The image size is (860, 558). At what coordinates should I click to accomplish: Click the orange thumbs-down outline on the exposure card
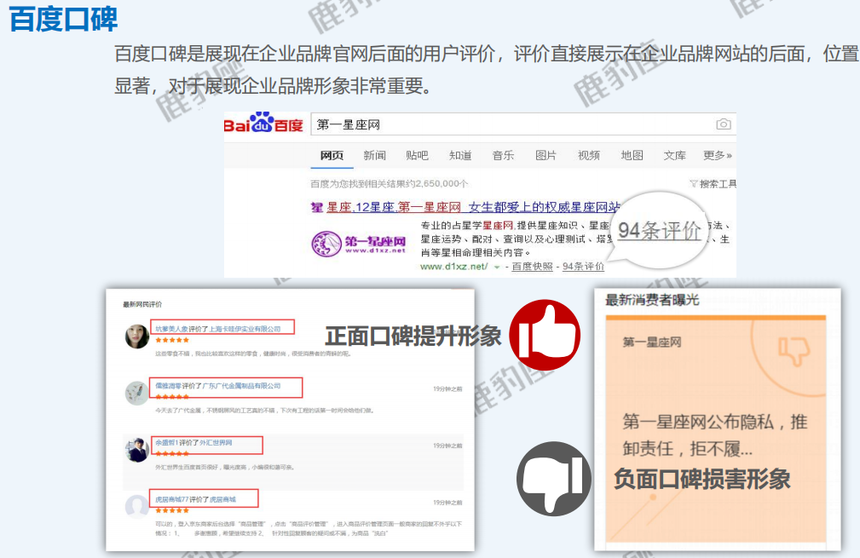(x=794, y=351)
